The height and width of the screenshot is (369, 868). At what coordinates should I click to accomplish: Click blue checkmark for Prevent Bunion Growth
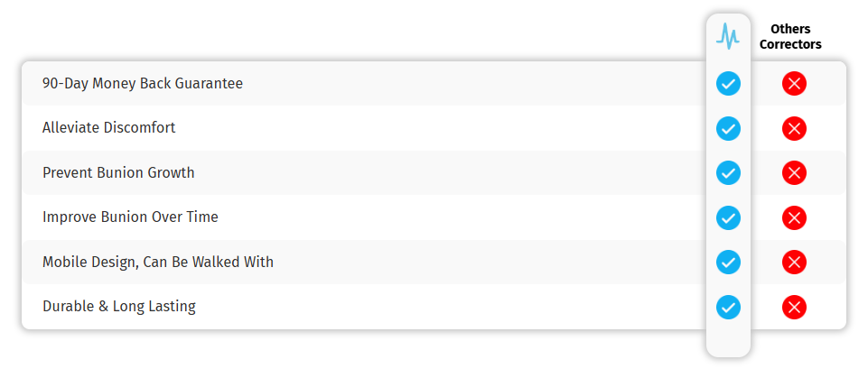728,172
